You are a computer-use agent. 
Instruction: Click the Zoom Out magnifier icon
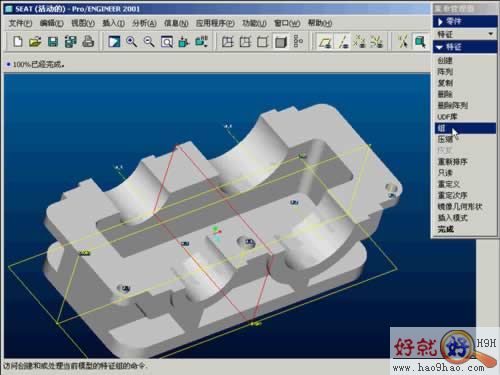click(x=149, y=42)
